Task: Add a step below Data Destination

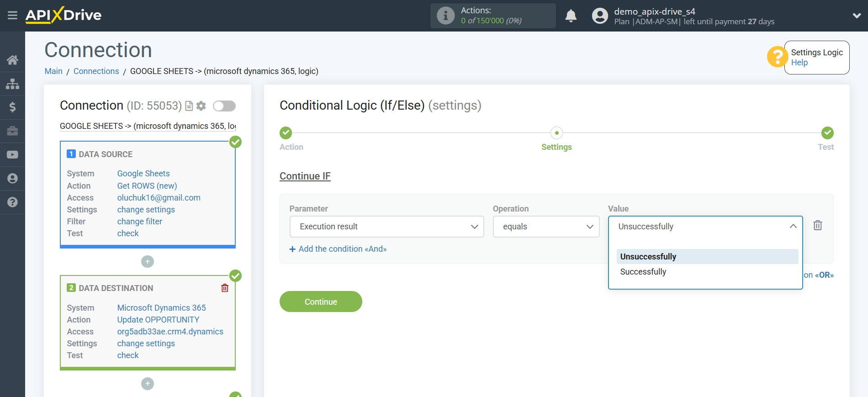Action: coord(148,384)
